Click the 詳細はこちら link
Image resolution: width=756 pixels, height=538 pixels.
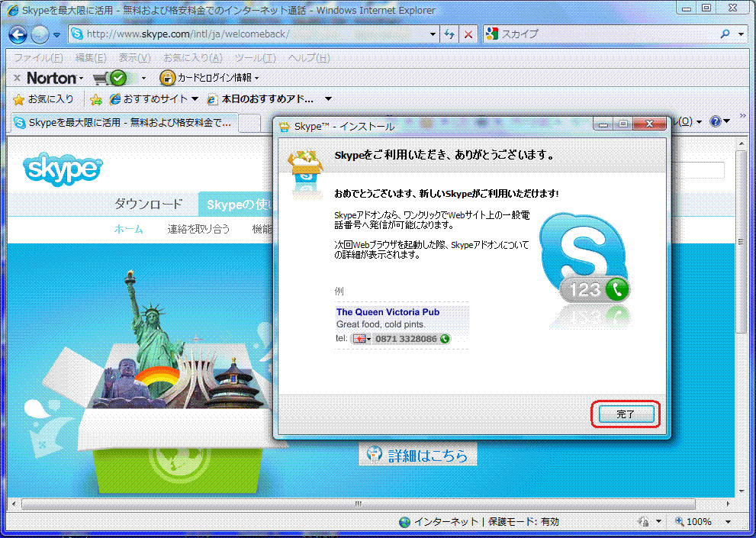(419, 455)
